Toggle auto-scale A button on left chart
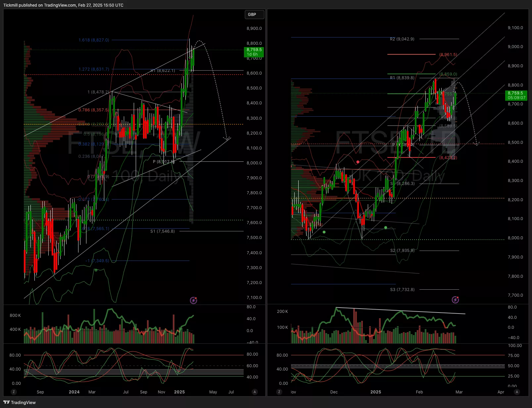The width and height of the screenshot is (532, 408). 255,392
